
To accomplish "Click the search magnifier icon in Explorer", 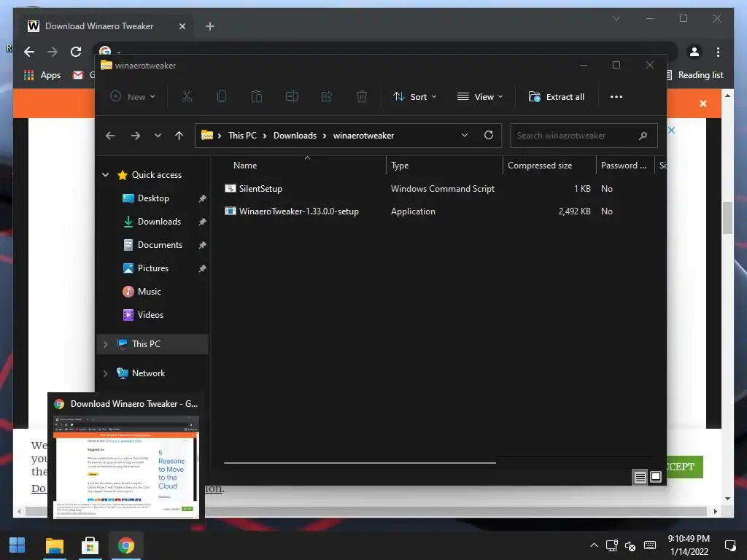I will 643,136.
